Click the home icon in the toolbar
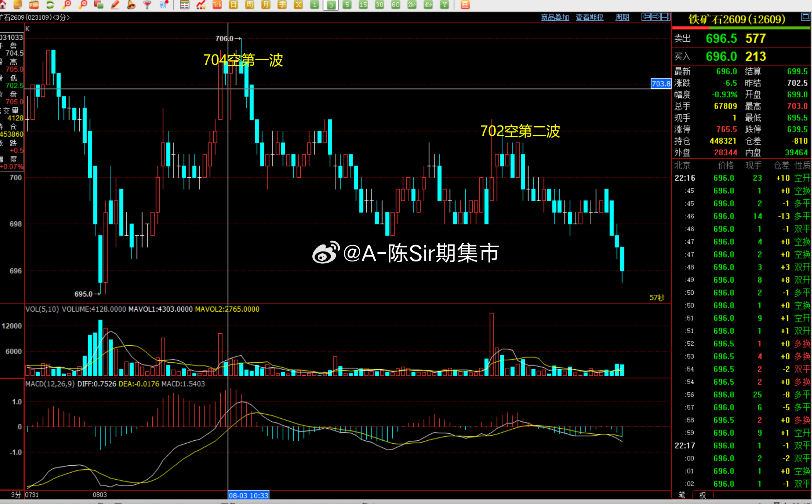This screenshot has height=504, width=812. pos(3,5)
